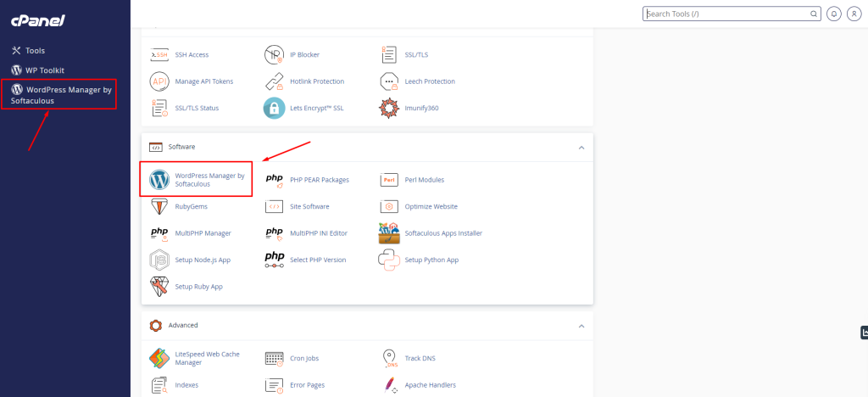This screenshot has height=397, width=868.
Task: Click the Softaculous Apps Installer icon
Action: 389,233
